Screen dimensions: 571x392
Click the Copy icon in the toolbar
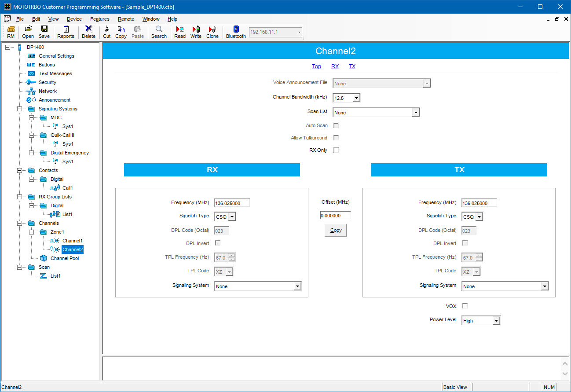pos(121,32)
